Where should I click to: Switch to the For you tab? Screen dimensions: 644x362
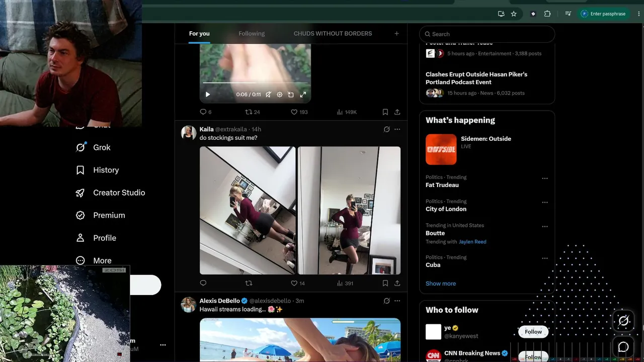pyautogui.click(x=199, y=34)
